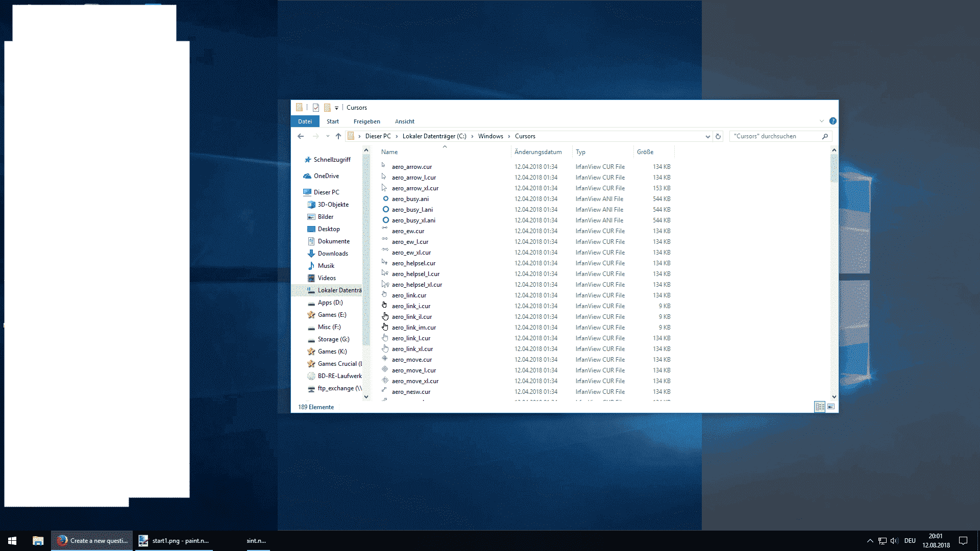Open Games (E:) drive in sidebar
The image size is (980, 551).
(x=332, y=315)
